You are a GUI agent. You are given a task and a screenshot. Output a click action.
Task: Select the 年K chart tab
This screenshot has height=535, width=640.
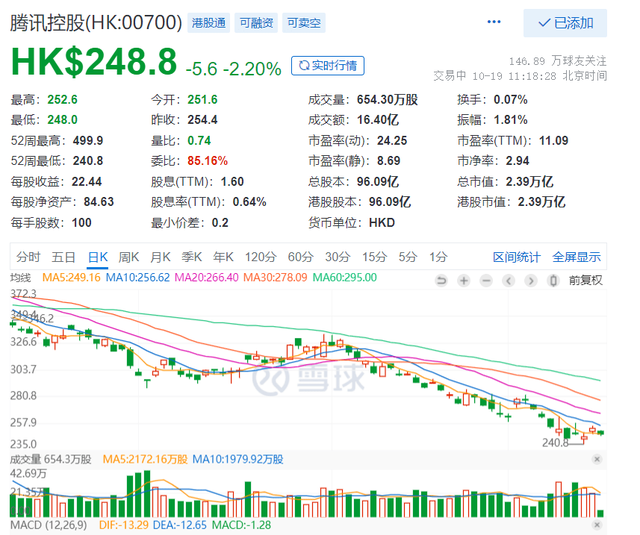click(x=223, y=257)
